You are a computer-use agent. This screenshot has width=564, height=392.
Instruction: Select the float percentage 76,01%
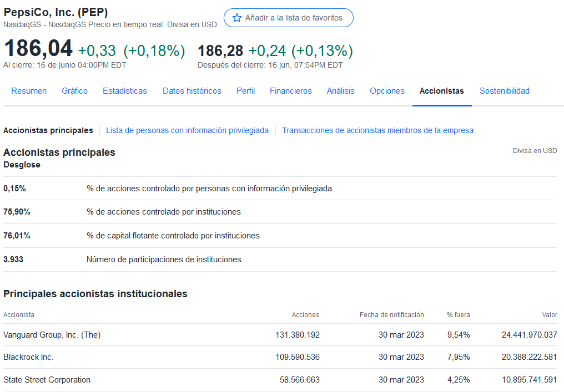[x=17, y=236]
